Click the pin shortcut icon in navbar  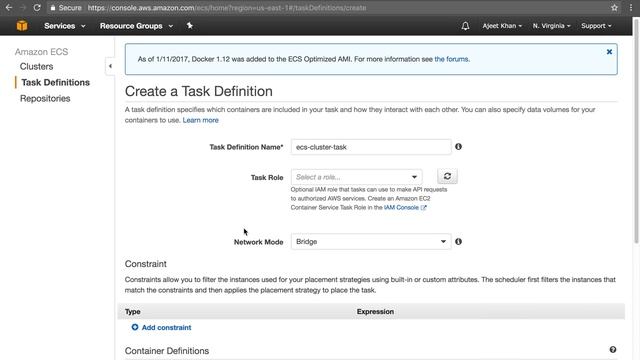(x=190, y=26)
